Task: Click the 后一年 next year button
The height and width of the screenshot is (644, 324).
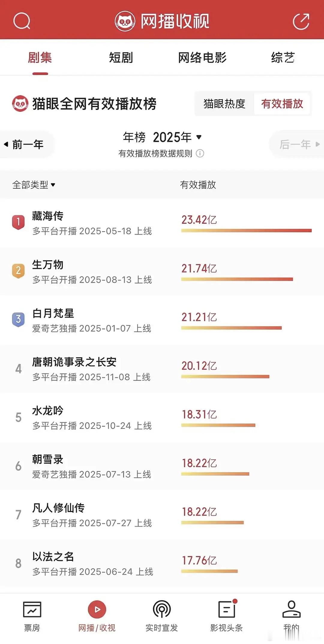Action: pyautogui.click(x=297, y=144)
